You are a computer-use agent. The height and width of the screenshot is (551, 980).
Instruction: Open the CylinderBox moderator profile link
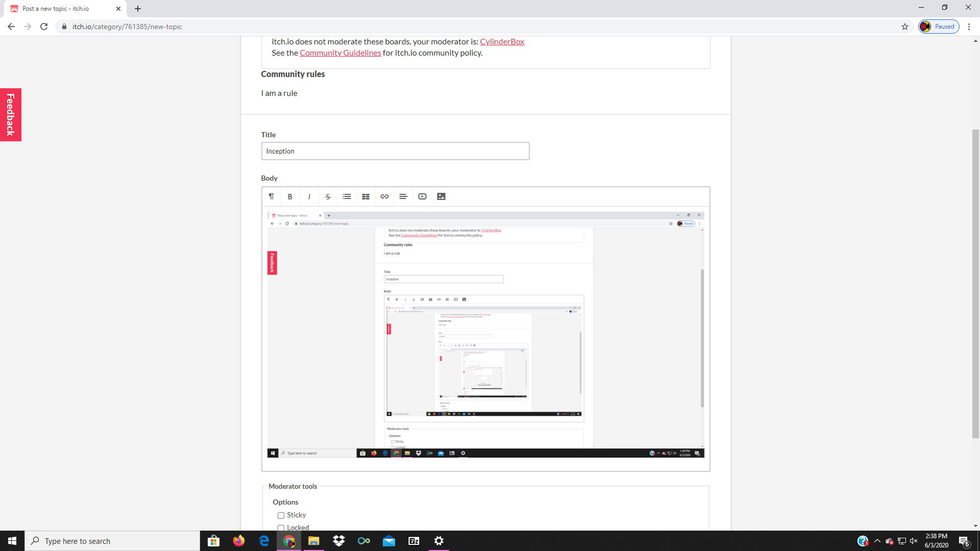tap(502, 42)
